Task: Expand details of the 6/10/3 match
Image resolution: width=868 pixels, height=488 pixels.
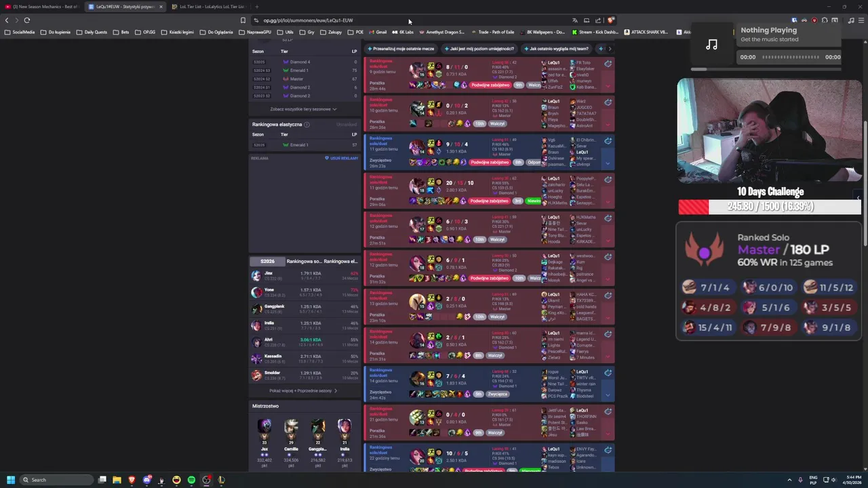Action: pos(608,241)
